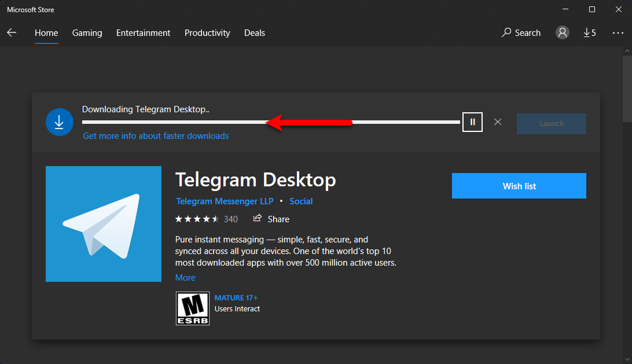Minimize the Microsoft Store window
Screen dimensions: 632x364
pos(565,9)
